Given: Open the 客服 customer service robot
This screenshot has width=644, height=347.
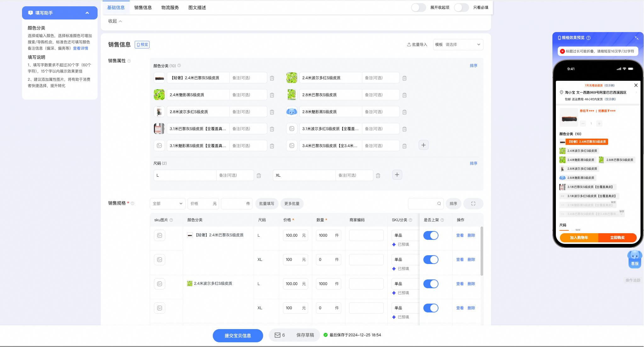Looking at the screenshot, I should coord(635,259).
